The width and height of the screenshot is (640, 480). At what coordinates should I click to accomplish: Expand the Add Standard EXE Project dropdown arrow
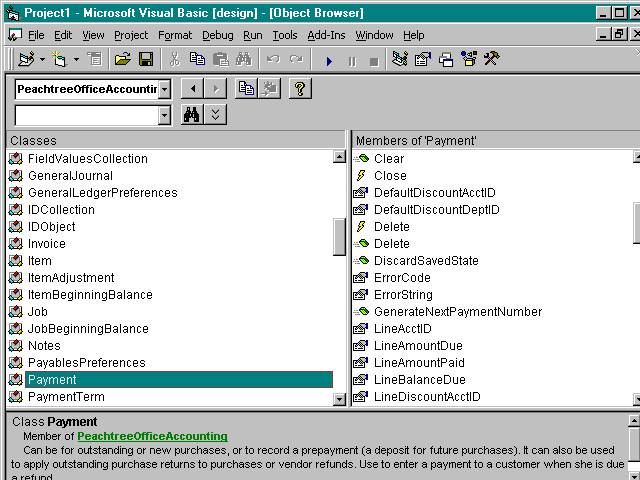[43, 60]
